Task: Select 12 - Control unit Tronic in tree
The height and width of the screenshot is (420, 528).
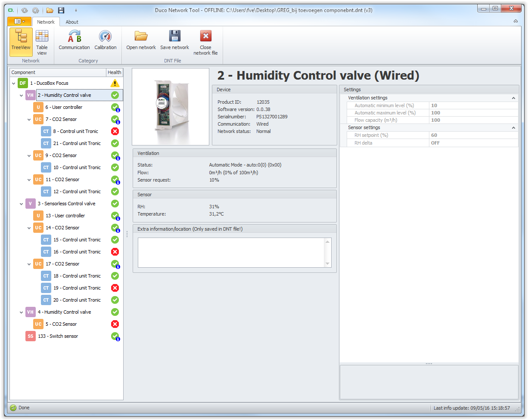Action: [77, 191]
